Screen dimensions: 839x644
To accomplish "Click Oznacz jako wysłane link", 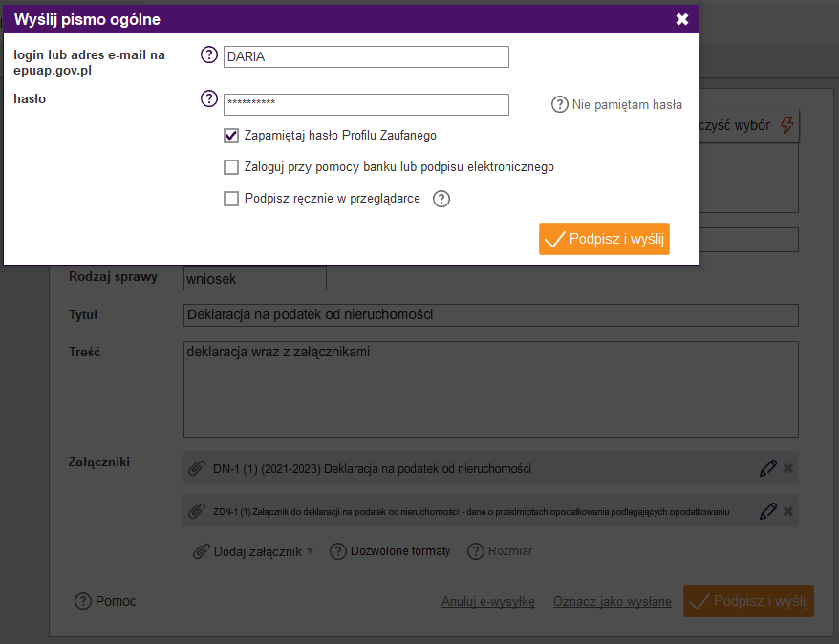I will [613, 601].
